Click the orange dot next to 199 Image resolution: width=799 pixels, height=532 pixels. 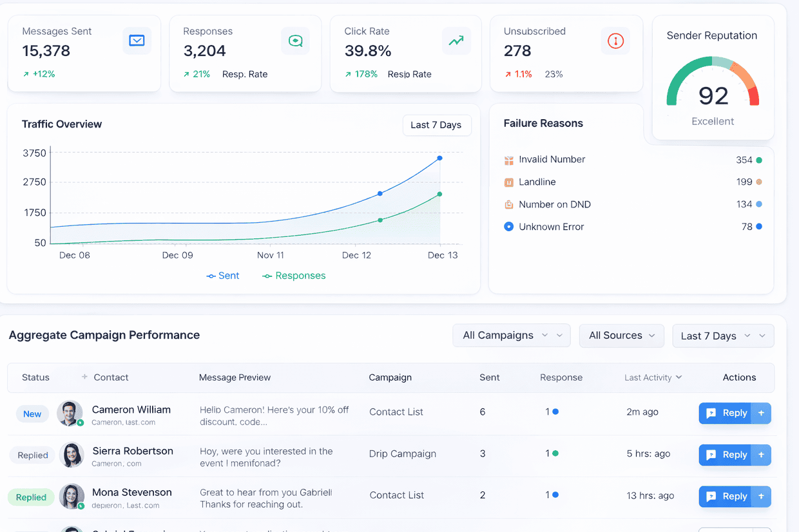click(x=759, y=182)
